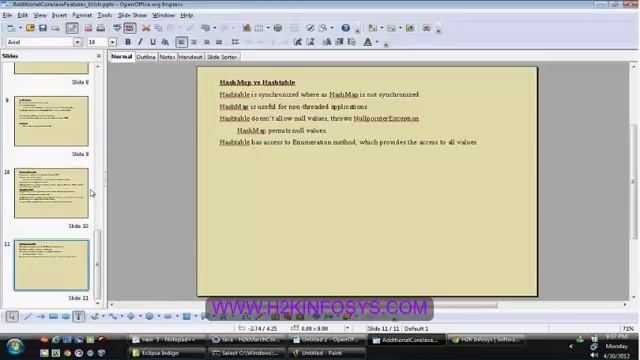Open OpenOffice Help question-mark icon
Viewport: 640px width, 360px height.
click(x=345, y=28)
